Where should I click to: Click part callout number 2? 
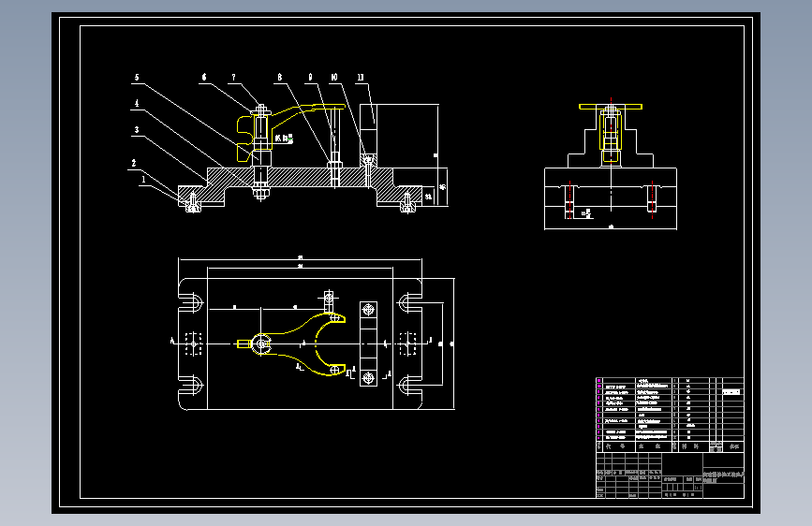(x=134, y=163)
